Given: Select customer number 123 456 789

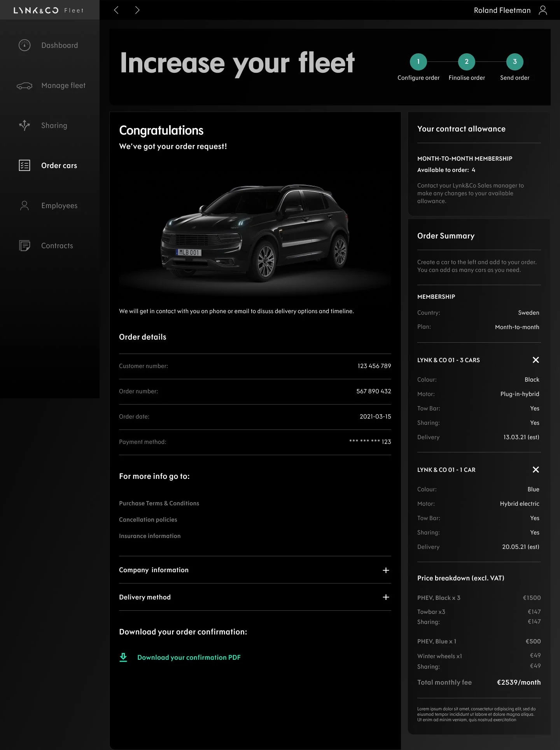Looking at the screenshot, I should (x=374, y=366).
